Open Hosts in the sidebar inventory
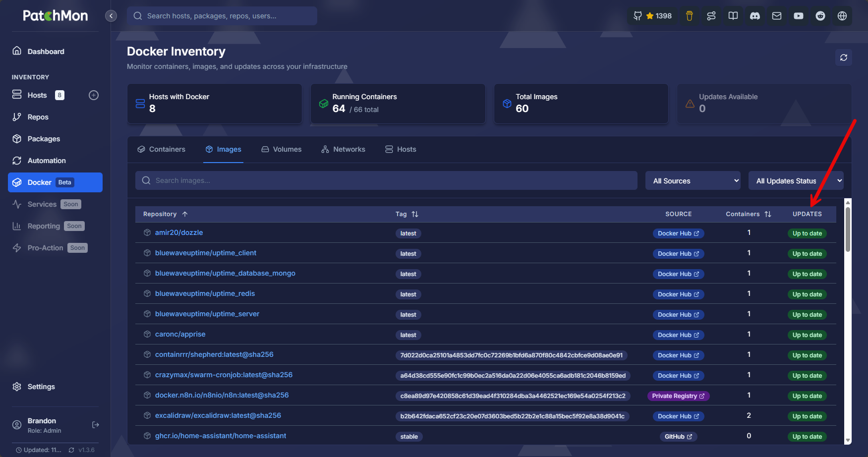Screen dimensions: 868x457 point(37,95)
